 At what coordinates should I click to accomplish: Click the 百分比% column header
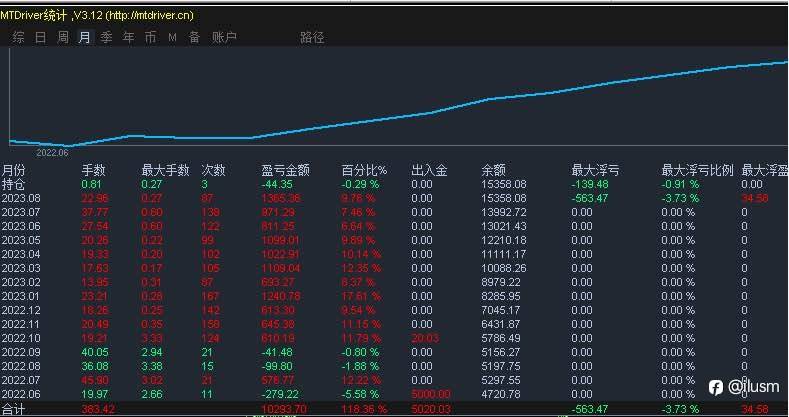click(x=364, y=170)
